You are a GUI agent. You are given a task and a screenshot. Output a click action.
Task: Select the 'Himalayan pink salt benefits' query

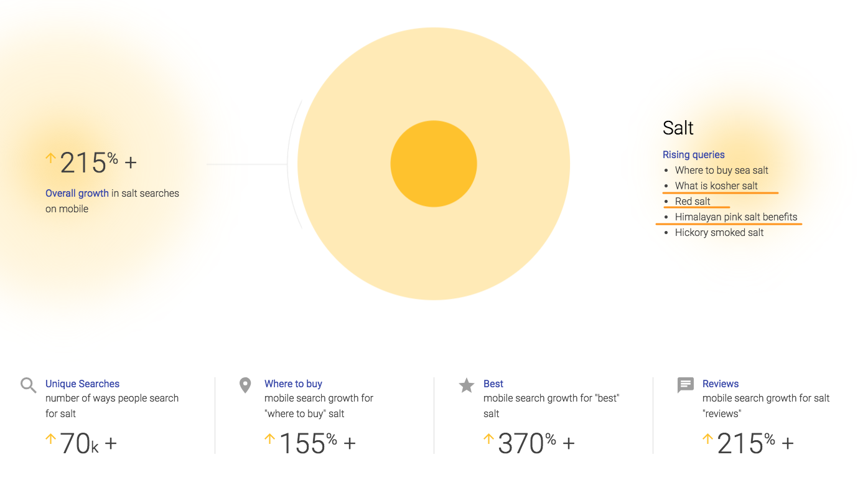pyautogui.click(x=736, y=217)
